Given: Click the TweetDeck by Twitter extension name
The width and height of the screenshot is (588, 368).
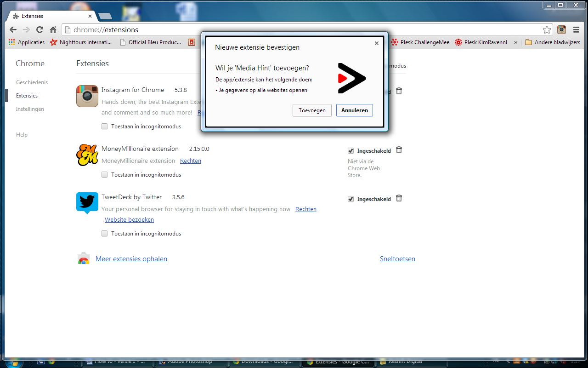Looking at the screenshot, I should 131,197.
